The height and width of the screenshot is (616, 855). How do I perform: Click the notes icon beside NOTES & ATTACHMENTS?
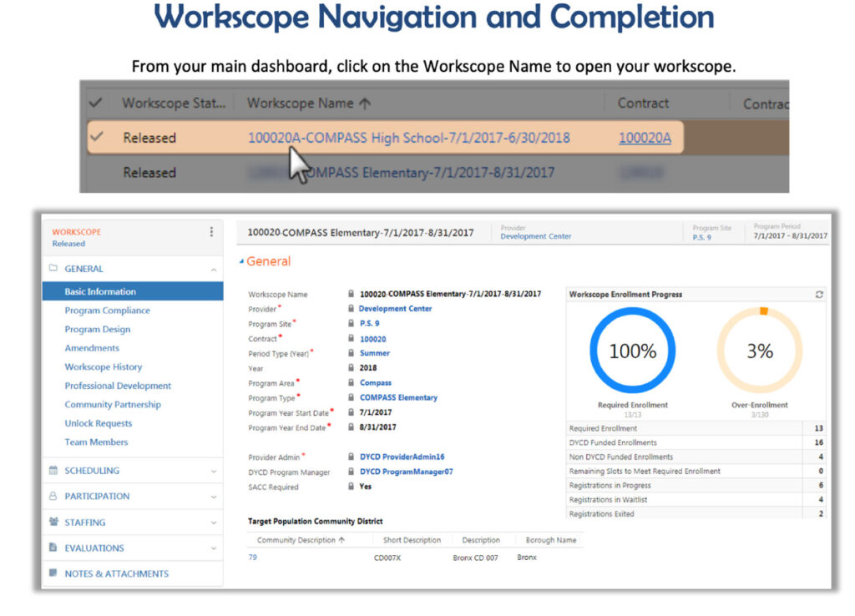click(x=53, y=573)
